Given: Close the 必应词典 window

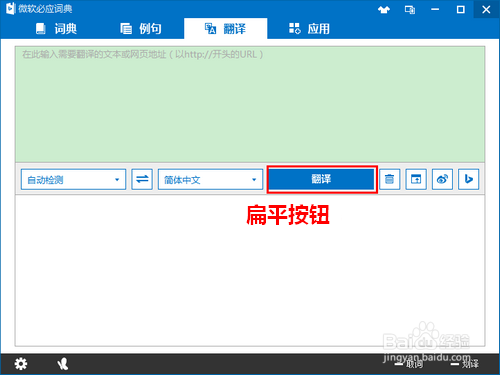Looking at the screenshot, I should (x=486, y=9).
